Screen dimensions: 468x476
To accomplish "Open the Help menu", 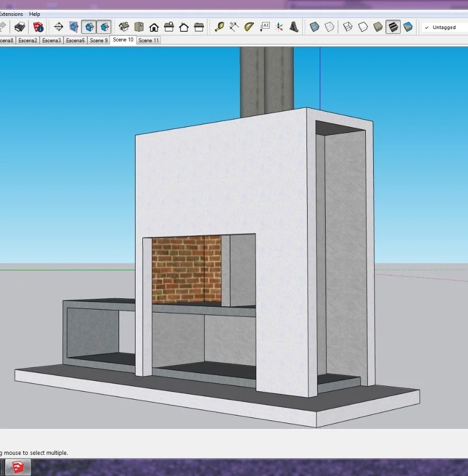I will pyautogui.click(x=34, y=14).
